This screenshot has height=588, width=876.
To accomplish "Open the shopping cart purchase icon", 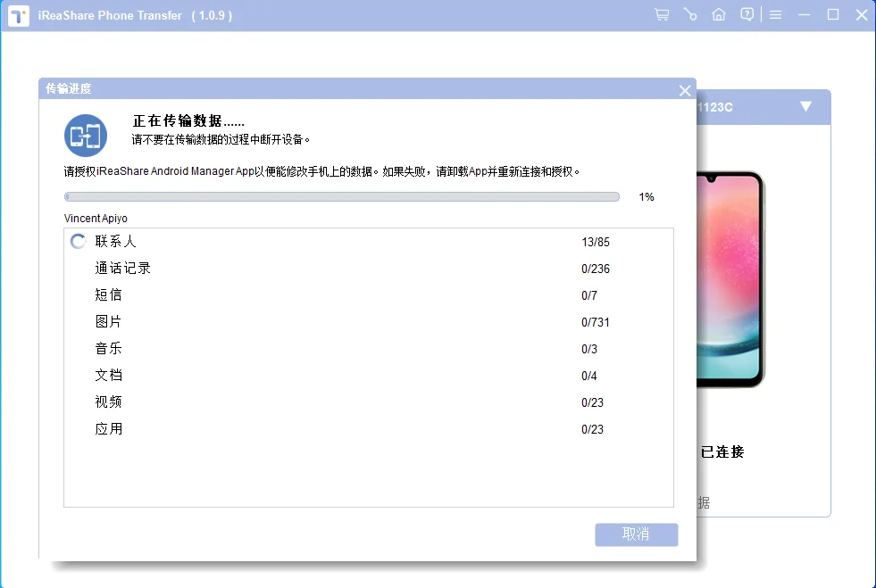I will coord(661,15).
